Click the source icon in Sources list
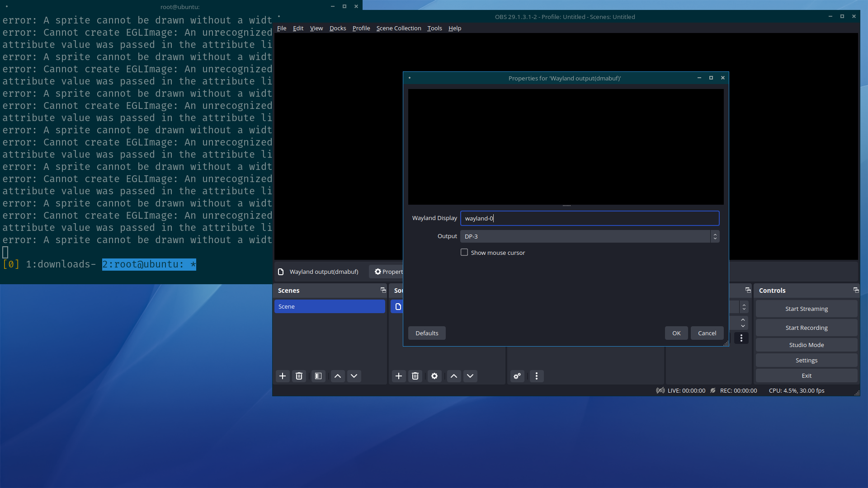Image resolution: width=868 pixels, height=488 pixels. point(398,306)
